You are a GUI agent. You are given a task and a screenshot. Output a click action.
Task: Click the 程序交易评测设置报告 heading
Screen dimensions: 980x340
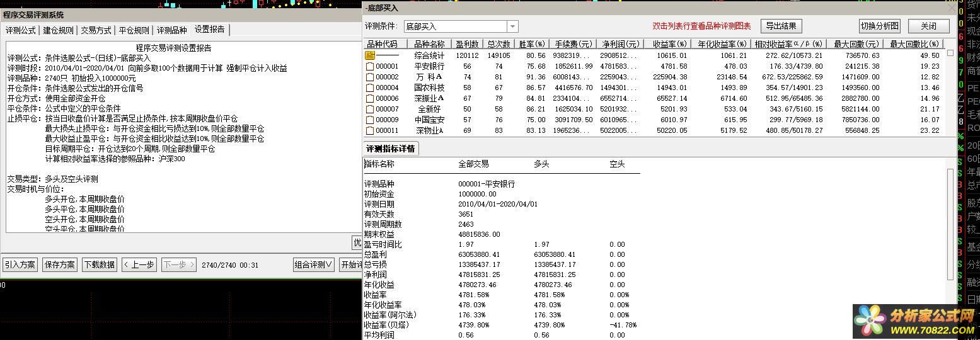pyautogui.click(x=173, y=48)
